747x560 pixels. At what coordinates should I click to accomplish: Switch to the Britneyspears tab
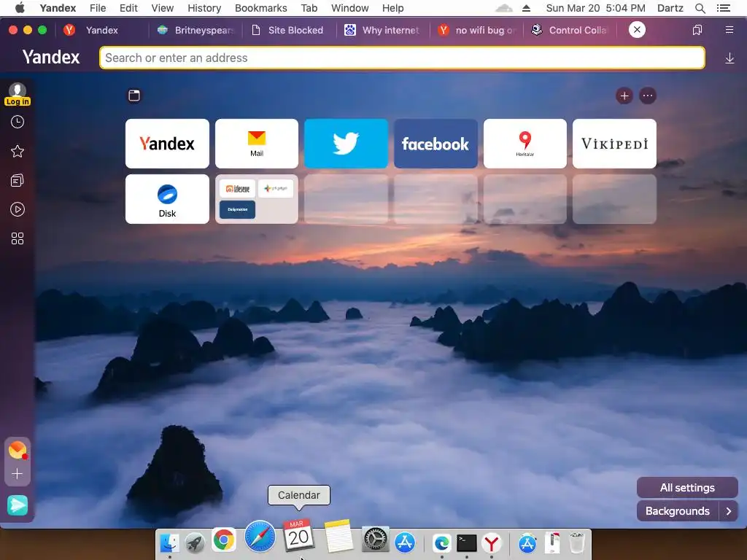pyautogui.click(x=196, y=30)
